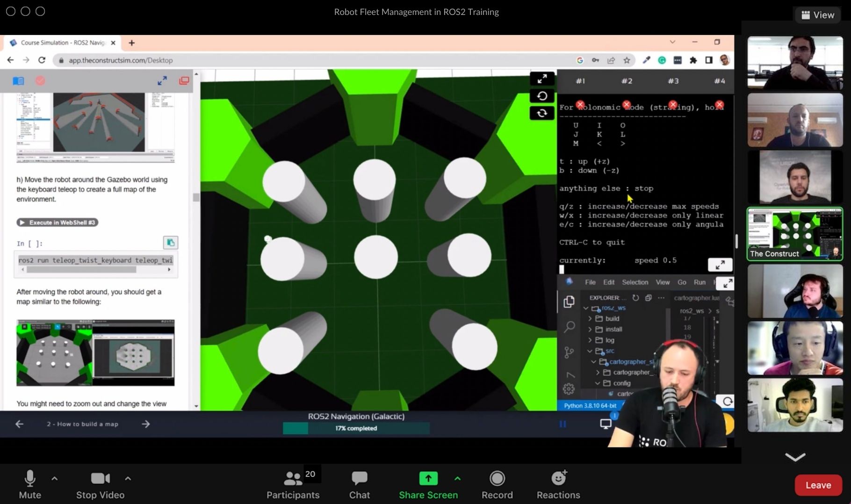Click the Chrome side panel icon
851x504 pixels.
(x=709, y=60)
